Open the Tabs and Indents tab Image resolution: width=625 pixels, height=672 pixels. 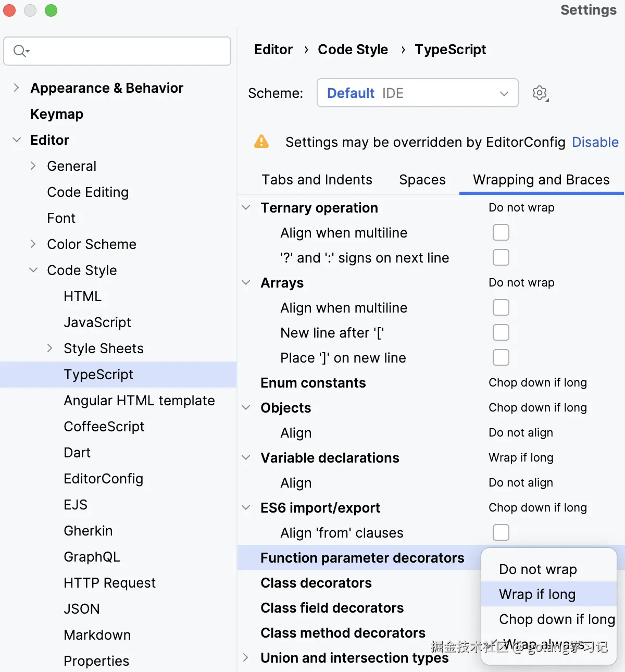tap(316, 180)
